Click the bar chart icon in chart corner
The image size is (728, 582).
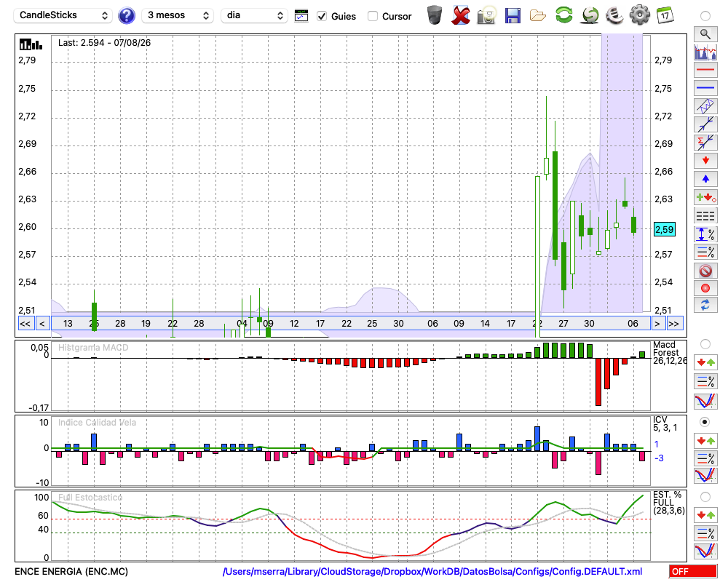click(31, 44)
